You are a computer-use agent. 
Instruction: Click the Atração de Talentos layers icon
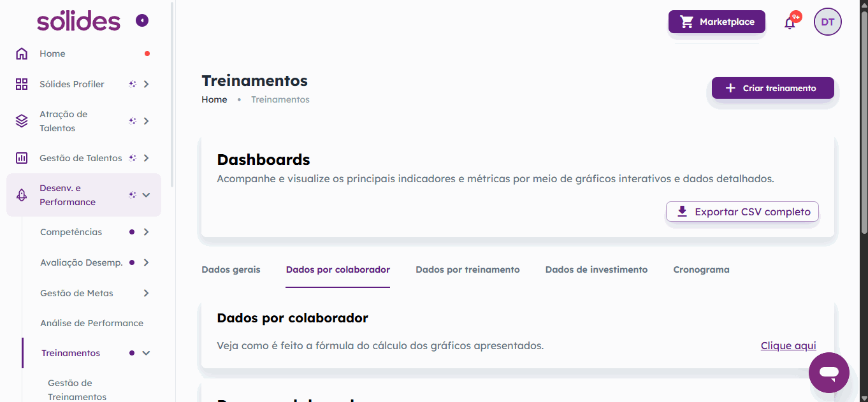pos(22,121)
